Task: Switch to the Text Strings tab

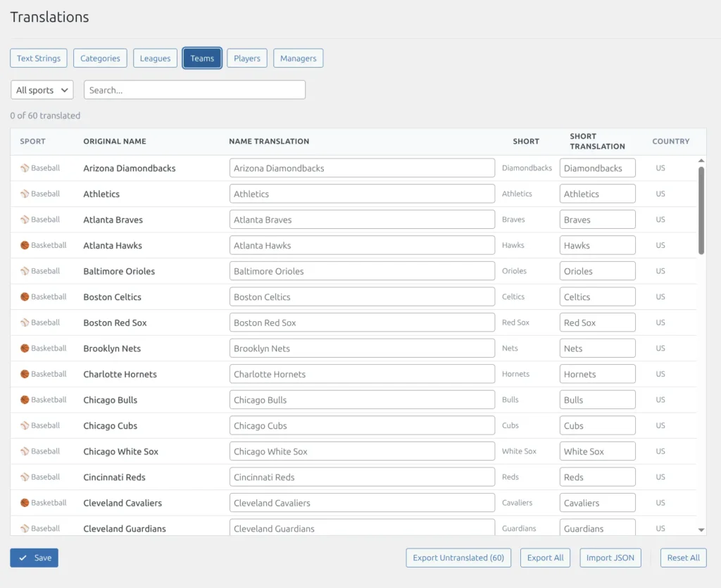Action: point(39,58)
